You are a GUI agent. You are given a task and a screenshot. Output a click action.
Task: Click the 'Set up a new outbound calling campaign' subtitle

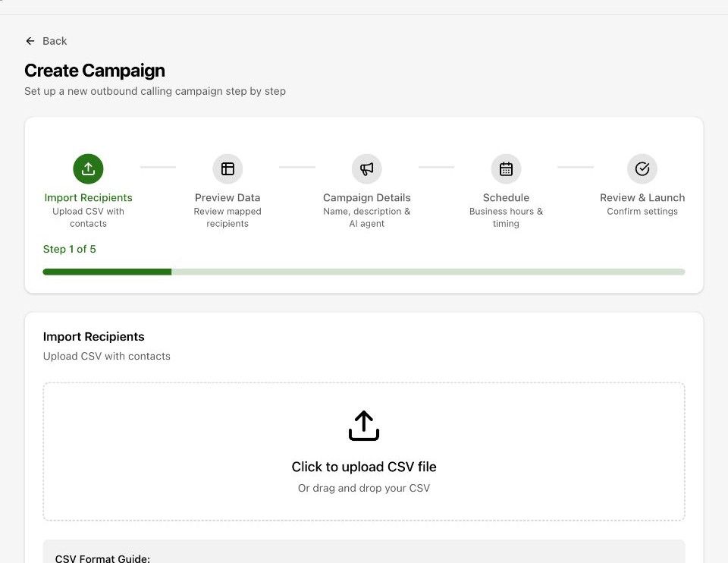pos(155,91)
